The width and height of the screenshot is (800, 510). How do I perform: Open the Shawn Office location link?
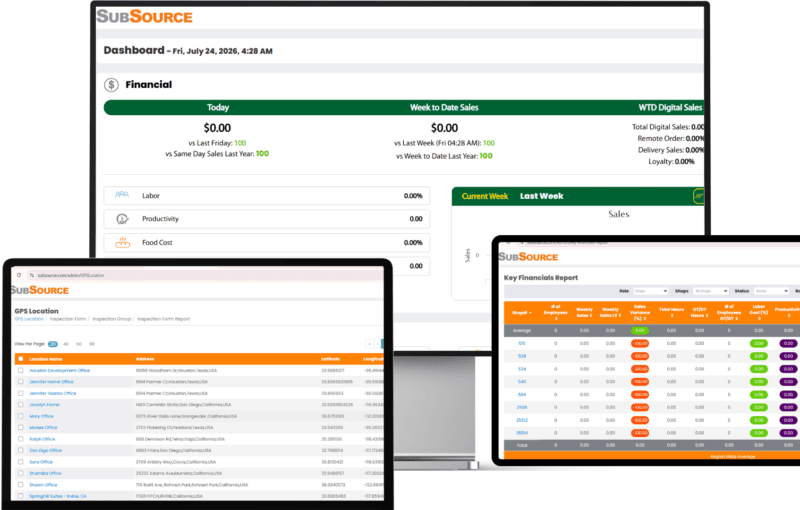43,485
